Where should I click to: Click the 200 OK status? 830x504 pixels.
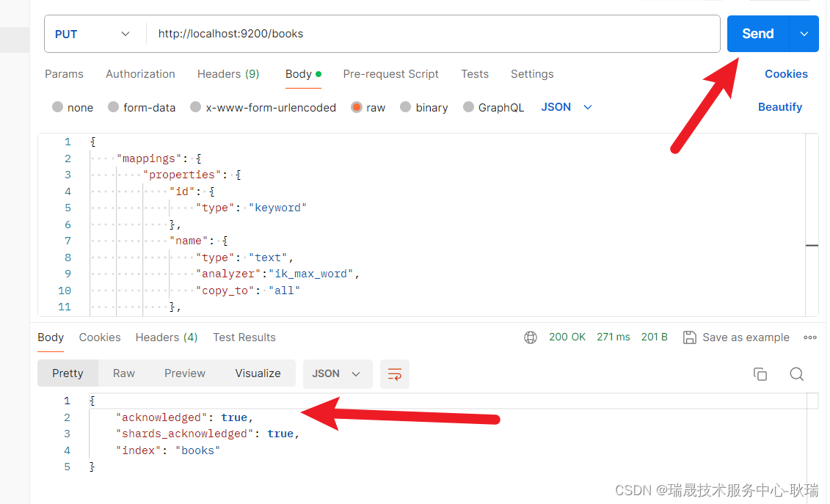567,337
